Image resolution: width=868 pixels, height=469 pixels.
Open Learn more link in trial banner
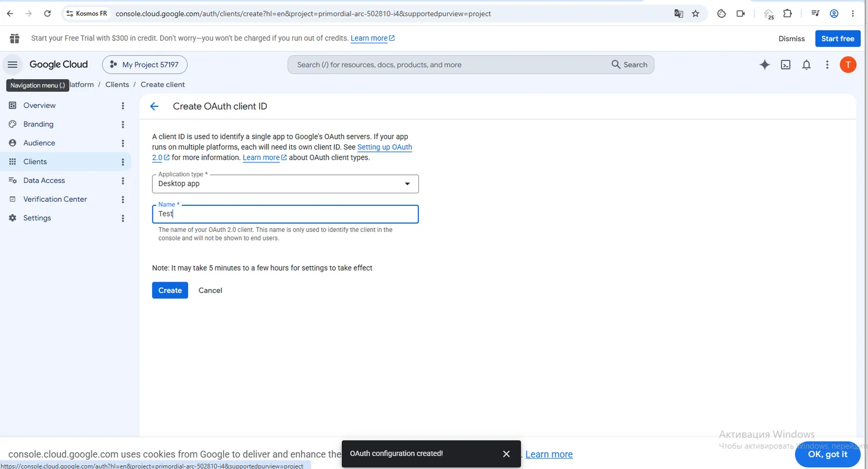click(x=373, y=38)
